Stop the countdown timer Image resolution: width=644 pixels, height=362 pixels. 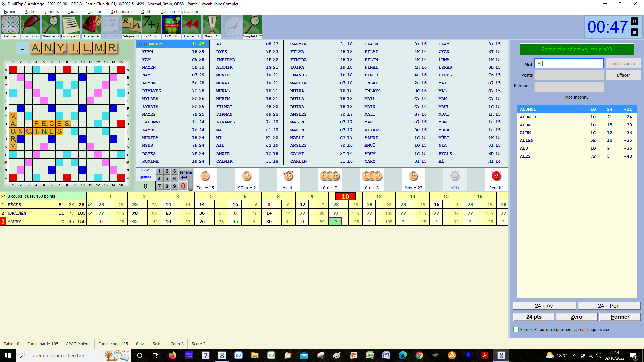click(634, 32)
